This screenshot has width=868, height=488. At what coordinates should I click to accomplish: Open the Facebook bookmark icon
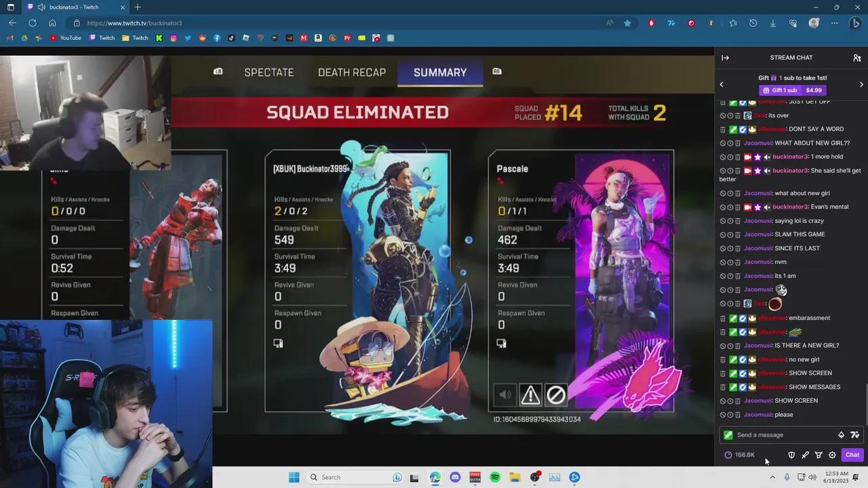click(x=217, y=38)
